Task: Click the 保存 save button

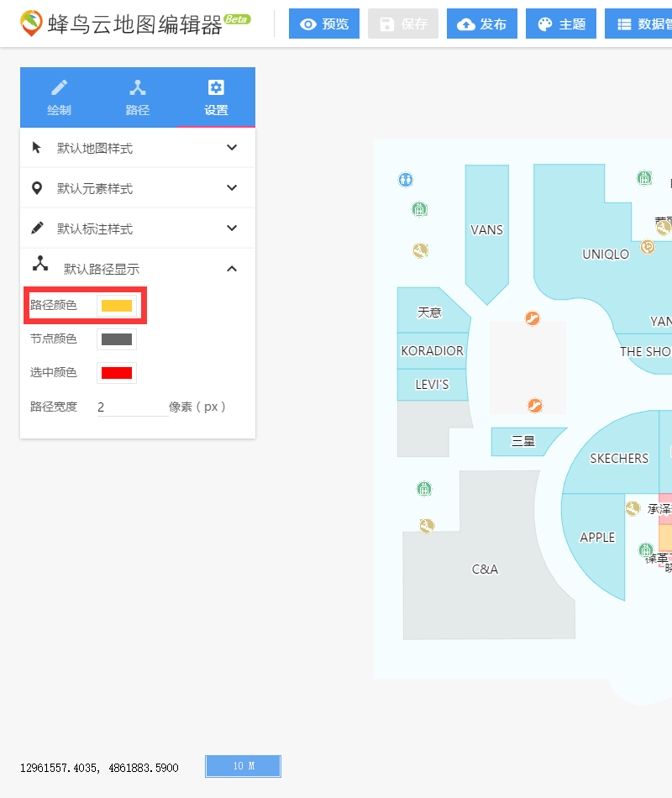Action: [x=403, y=24]
